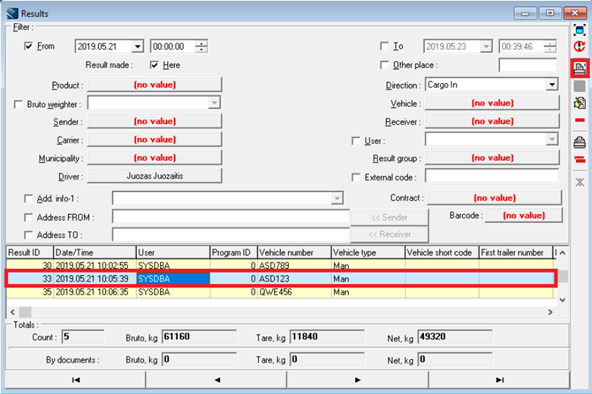Enable the To date checkbox
The width and height of the screenshot is (592, 394).
click(x=384, y=46)
